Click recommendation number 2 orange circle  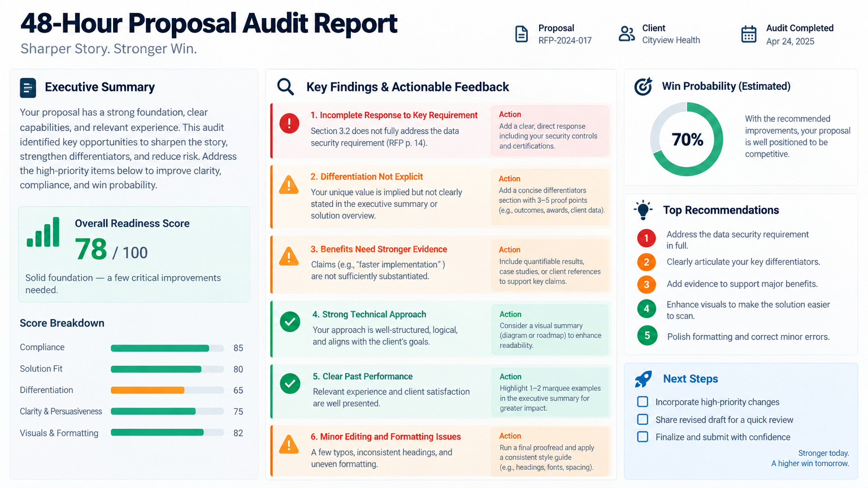[646, 262]
